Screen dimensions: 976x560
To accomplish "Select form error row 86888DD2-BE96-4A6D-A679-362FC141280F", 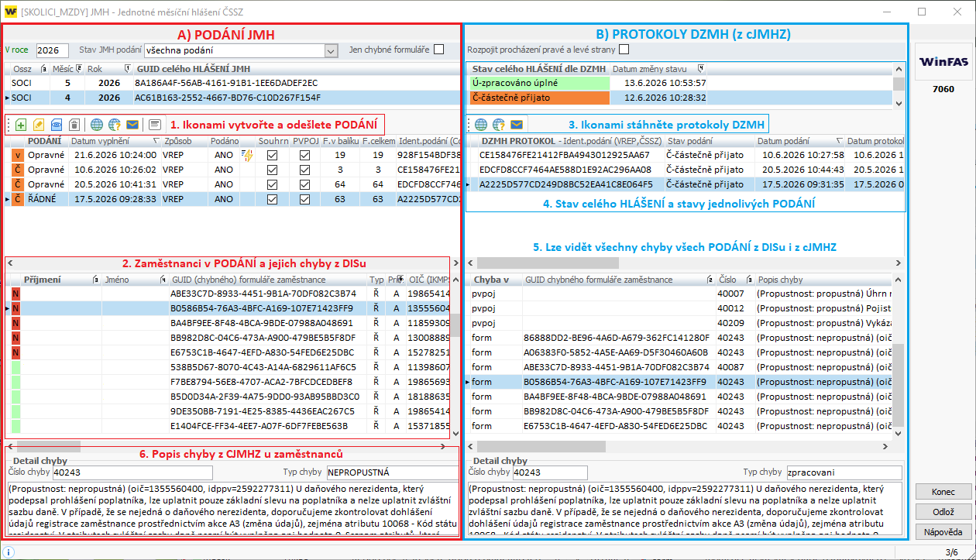I will pos(679,338).
